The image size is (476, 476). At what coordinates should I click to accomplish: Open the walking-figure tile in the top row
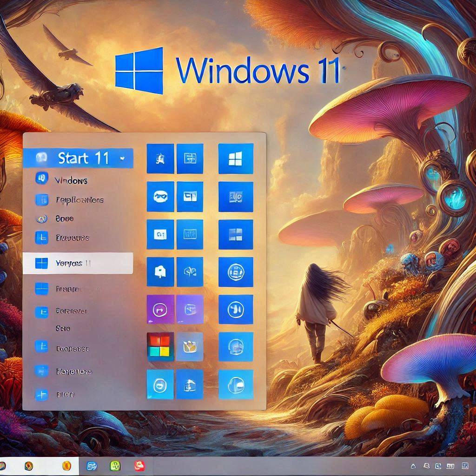coord(160,159)
